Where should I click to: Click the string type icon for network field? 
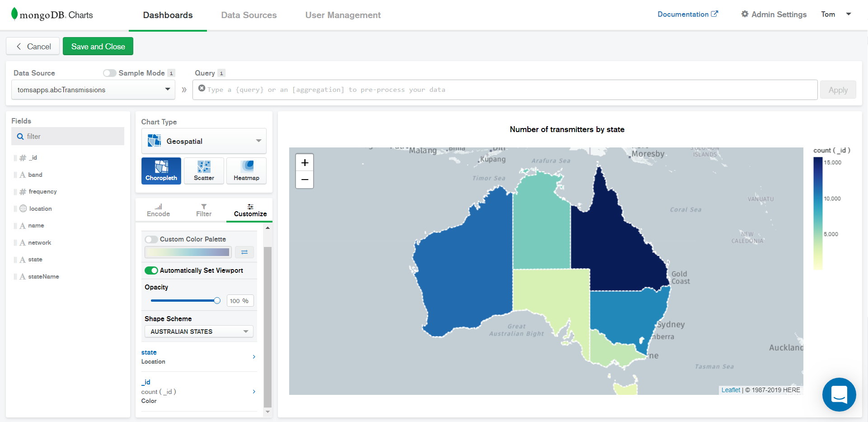pos(22,242)
